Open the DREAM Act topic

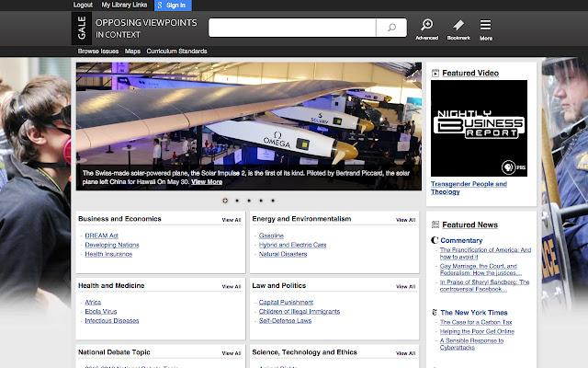click(x=101, y=236)
